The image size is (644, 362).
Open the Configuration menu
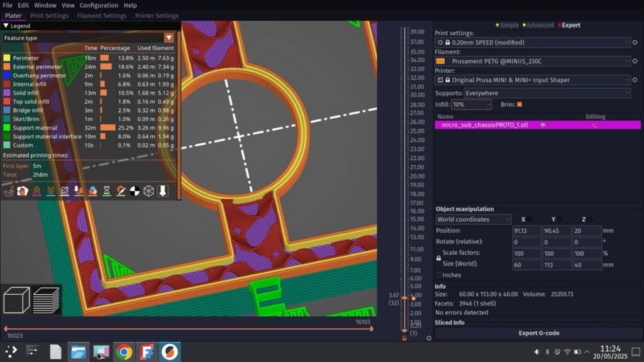click(99, 5)
